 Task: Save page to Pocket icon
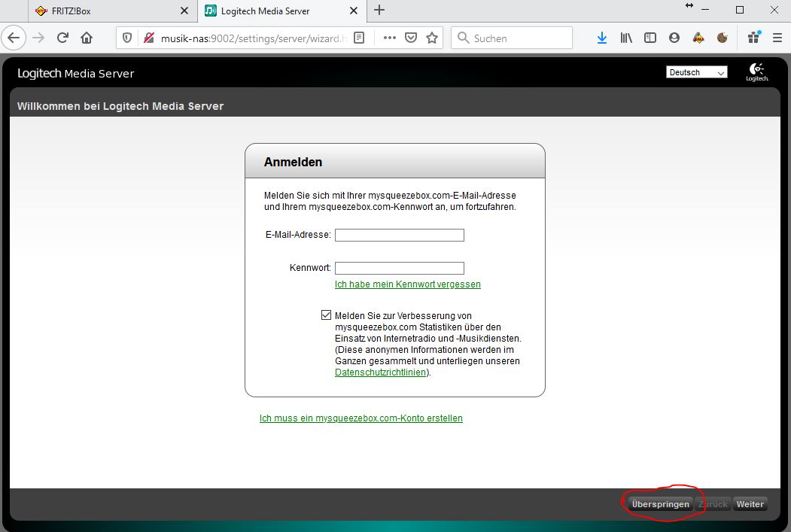pyautogui.click(x=411, y=38)
